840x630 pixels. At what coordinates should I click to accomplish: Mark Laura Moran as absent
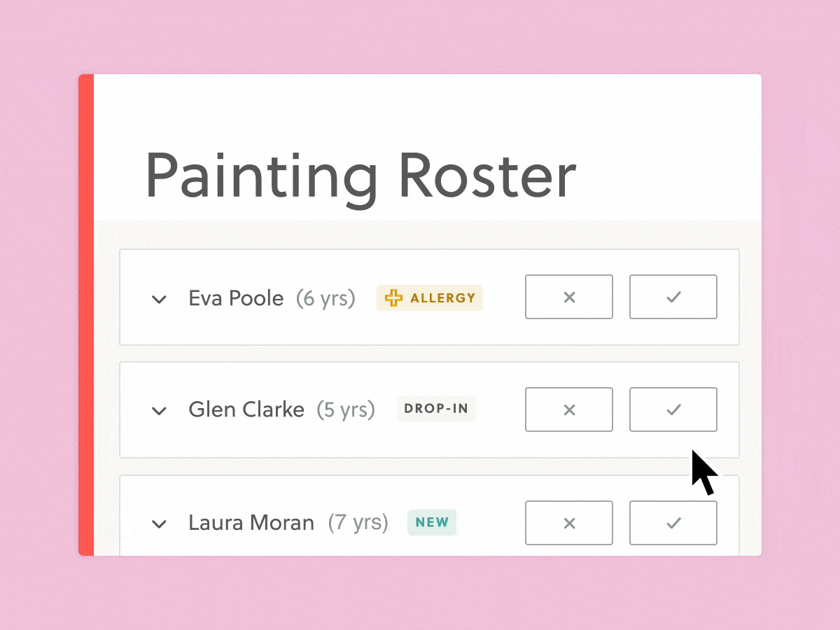pyautogui.click(x=569, y=523)
